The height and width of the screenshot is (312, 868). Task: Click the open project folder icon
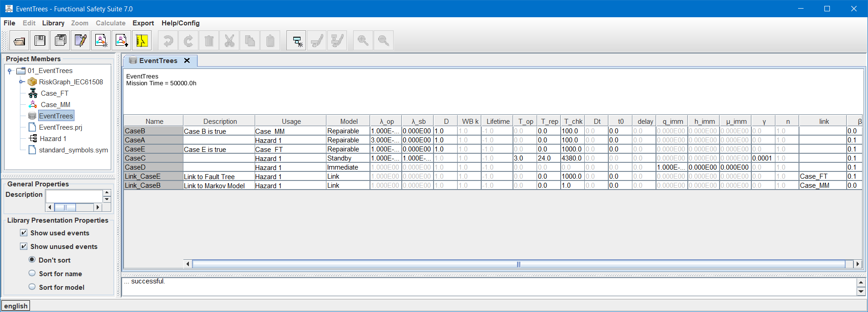point(20,41)
